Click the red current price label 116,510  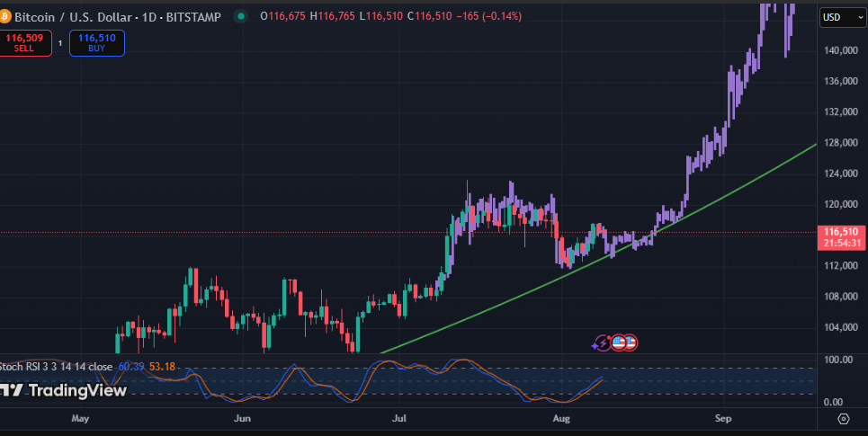click(x=841, y=233)
